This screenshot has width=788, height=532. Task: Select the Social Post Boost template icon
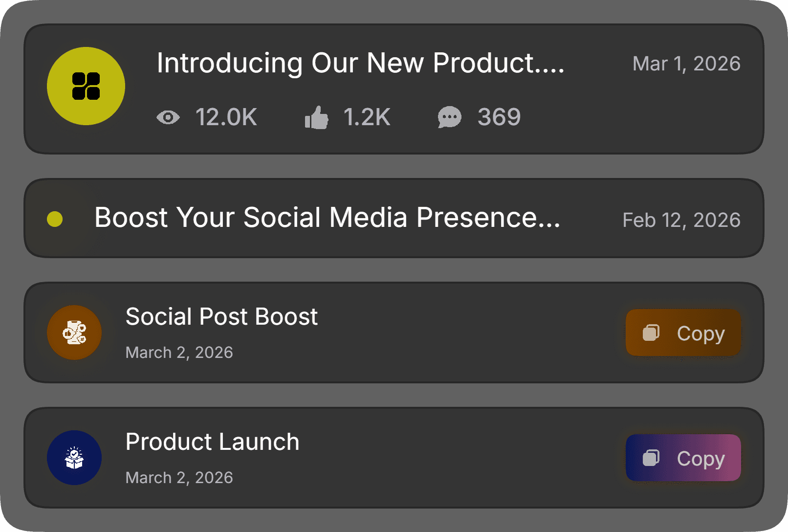click(x=74, y=332)
